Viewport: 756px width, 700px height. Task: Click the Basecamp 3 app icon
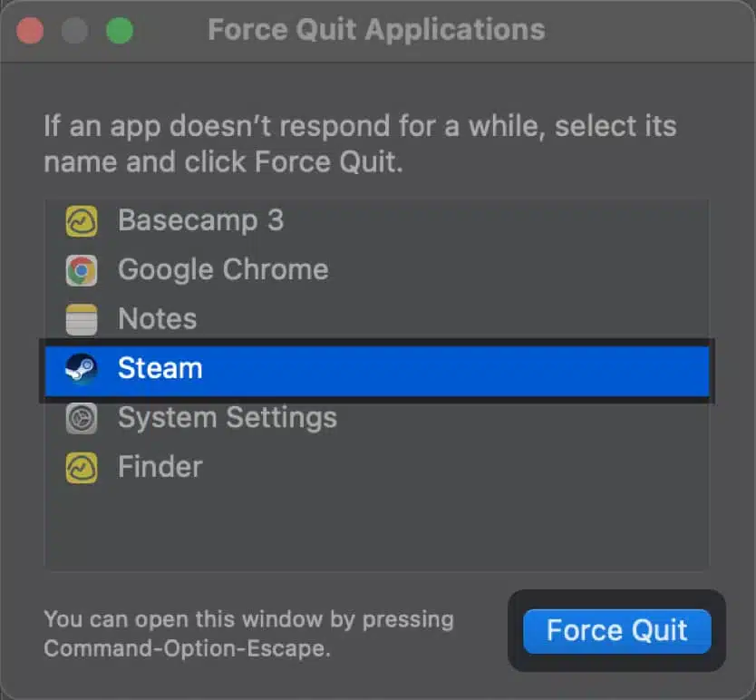tap(81, 220)
